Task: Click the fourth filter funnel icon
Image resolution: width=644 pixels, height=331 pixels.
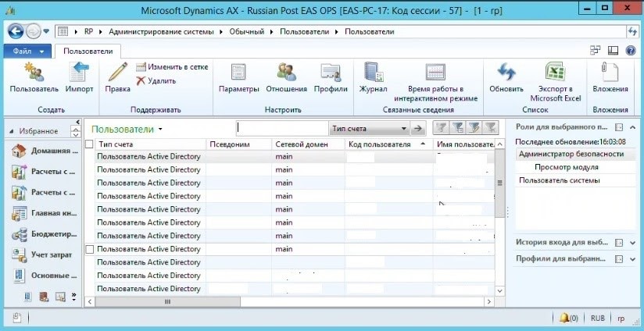Action: [x=490, y=128]
